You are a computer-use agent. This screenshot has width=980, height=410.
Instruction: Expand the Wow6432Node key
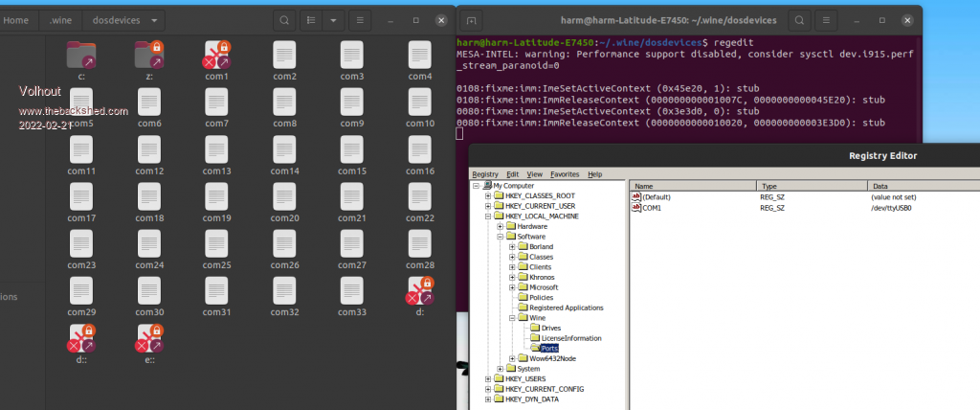tap(511, 358)
